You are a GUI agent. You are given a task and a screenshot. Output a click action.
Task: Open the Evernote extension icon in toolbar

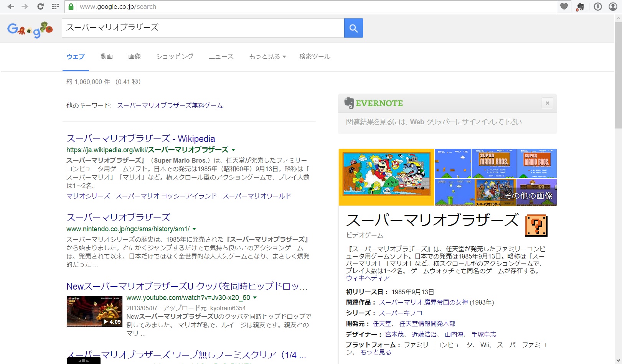[x=580, y=7]
